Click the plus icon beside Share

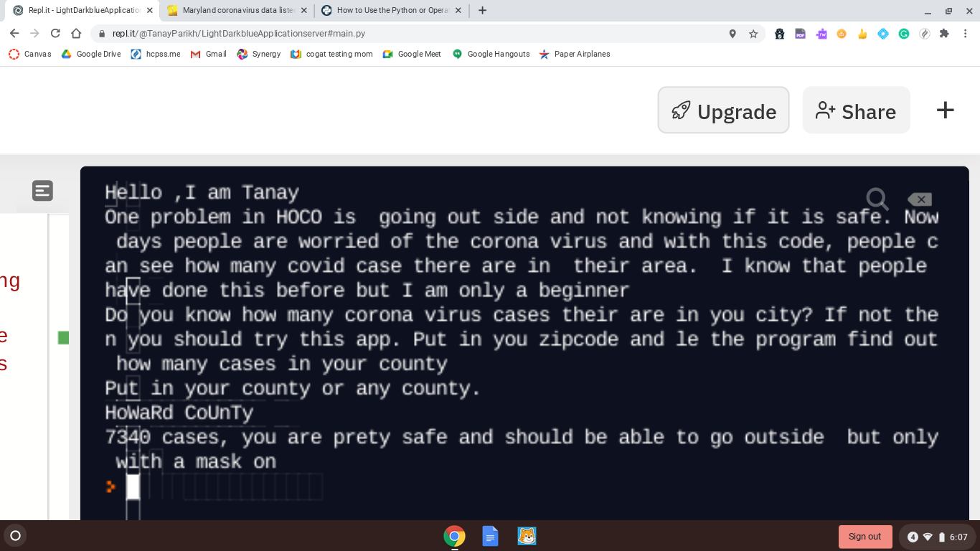946,110
